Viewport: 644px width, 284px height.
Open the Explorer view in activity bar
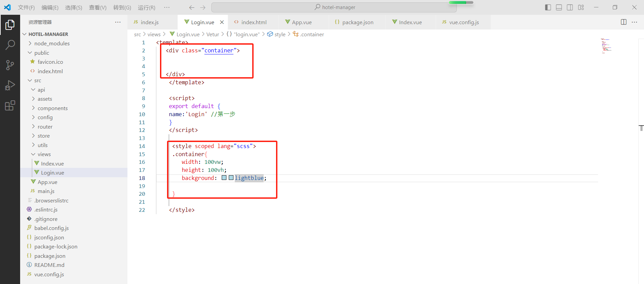(10, 25)
